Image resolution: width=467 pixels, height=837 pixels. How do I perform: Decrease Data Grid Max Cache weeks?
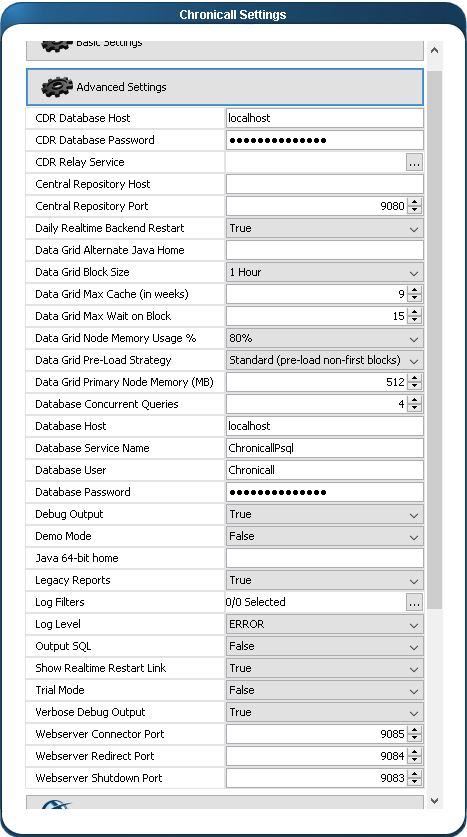click(415, 298)
